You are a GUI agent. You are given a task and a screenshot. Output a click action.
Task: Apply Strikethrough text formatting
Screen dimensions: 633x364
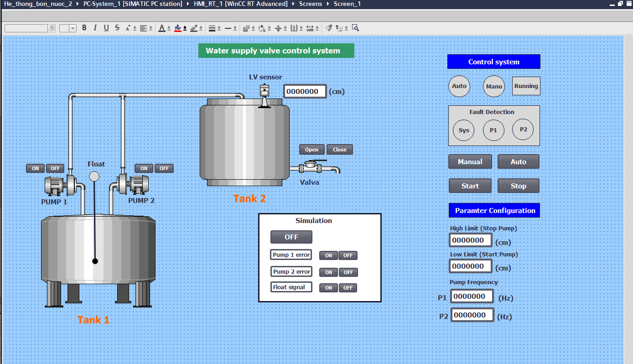[117, 28]
